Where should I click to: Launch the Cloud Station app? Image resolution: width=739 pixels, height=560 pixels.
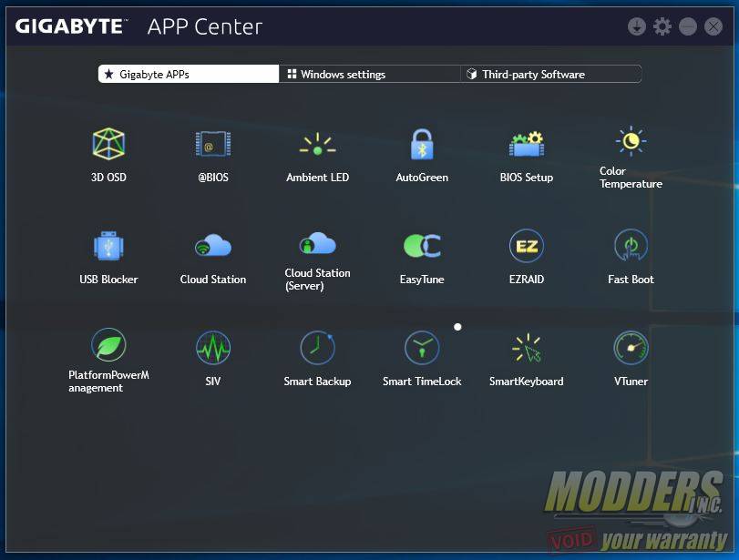point(213,246)
